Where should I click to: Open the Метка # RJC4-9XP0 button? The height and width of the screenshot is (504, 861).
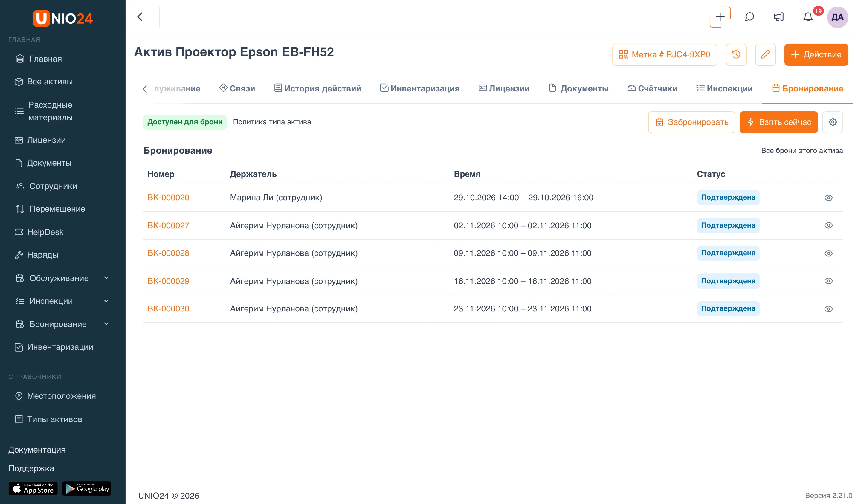pyautogui.click(x=665, y=54)
